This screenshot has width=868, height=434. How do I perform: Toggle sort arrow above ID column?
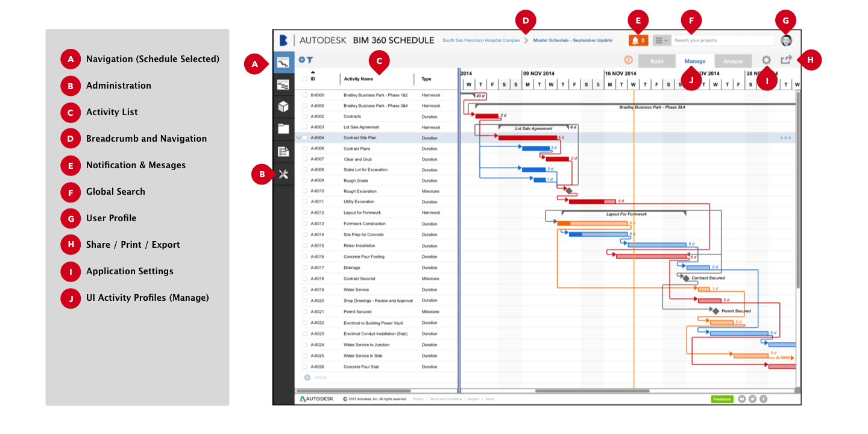pyautogui.click(x=313, y=72)
